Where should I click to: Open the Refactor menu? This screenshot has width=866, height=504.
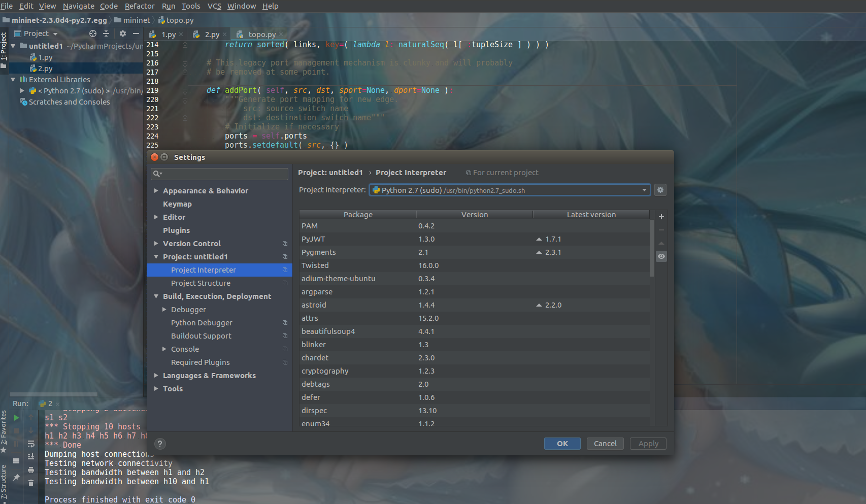[140, 6]
